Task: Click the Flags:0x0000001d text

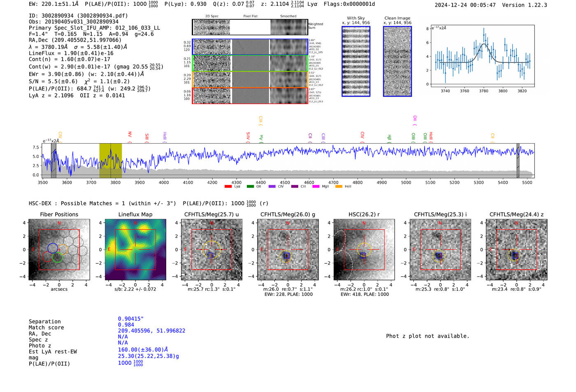Action: point(349,4)
